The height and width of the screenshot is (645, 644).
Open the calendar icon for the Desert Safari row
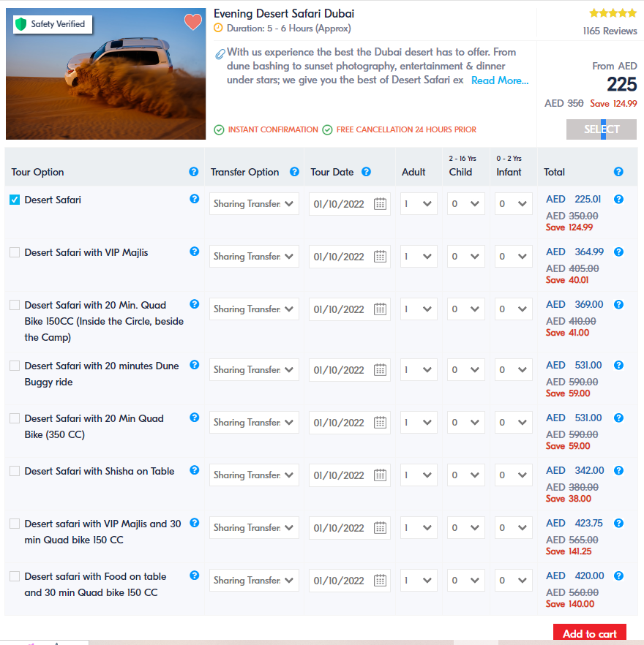pos(380,204)
